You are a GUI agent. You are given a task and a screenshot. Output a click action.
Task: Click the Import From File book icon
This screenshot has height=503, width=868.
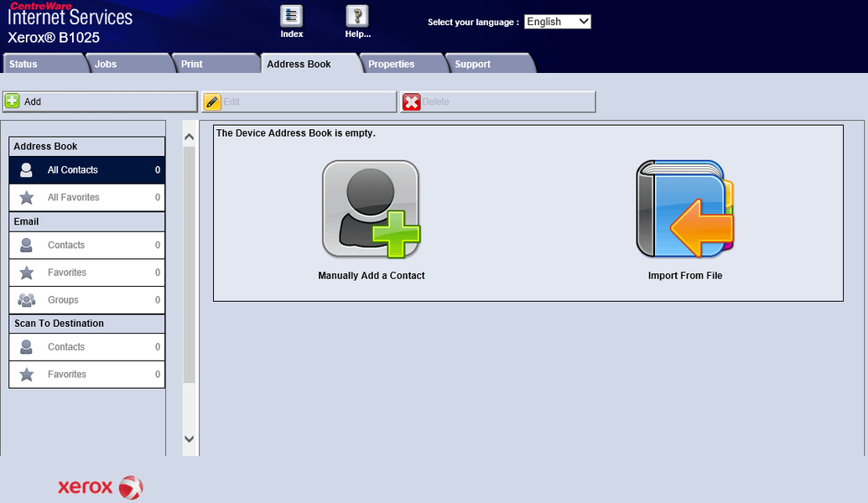685,210
